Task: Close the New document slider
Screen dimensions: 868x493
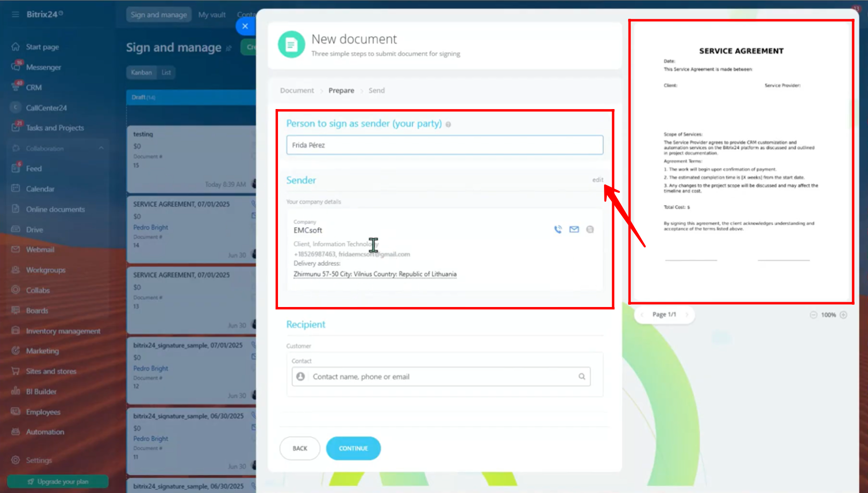Action: tap(245, 26)
